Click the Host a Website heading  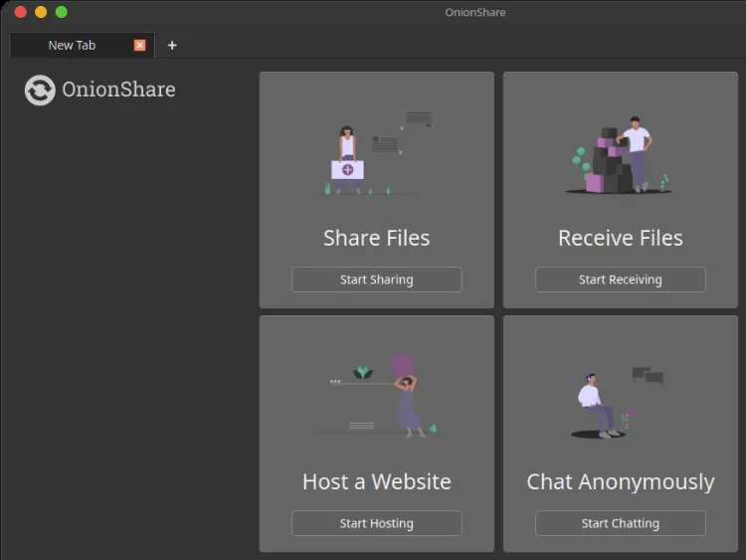(376, 481)
